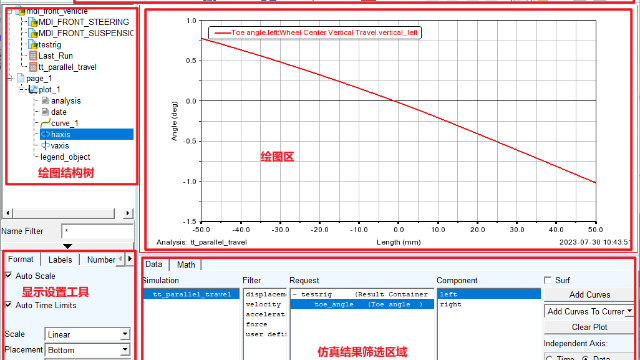Toggle the Auto Scale checkbox
The height and width of the screenshot is (360, 640).
[9, 276]
